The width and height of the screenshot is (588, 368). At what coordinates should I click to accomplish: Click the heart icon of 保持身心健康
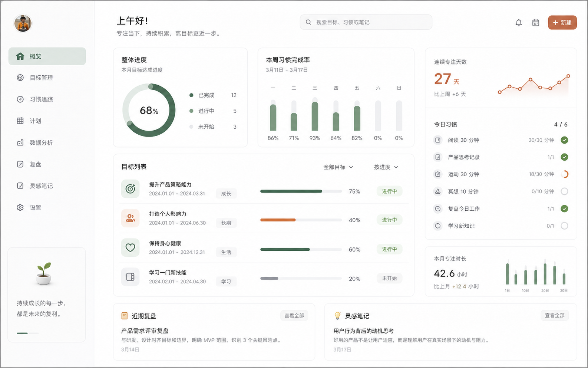tap(130, 247)
